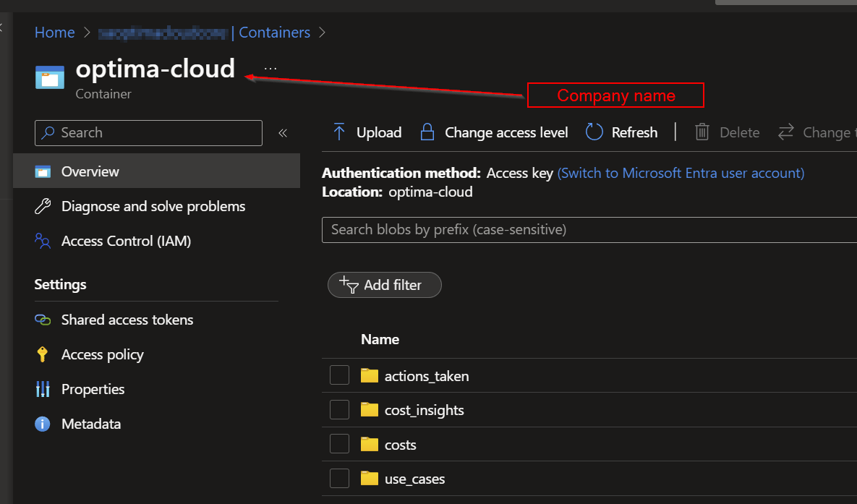Image resolution: width=857 pixels, height=504 pixels.
Task: Check the costs folder checkbox
Action: [339, 445]
